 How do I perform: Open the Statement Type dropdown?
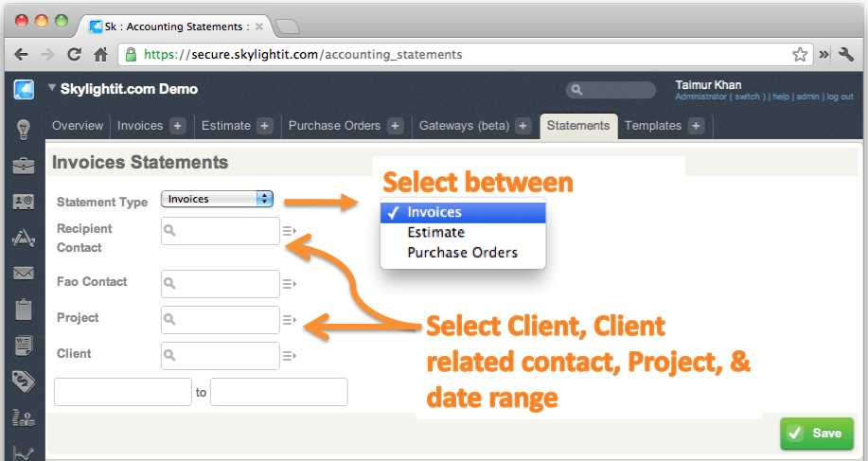(x=217, y=199)
